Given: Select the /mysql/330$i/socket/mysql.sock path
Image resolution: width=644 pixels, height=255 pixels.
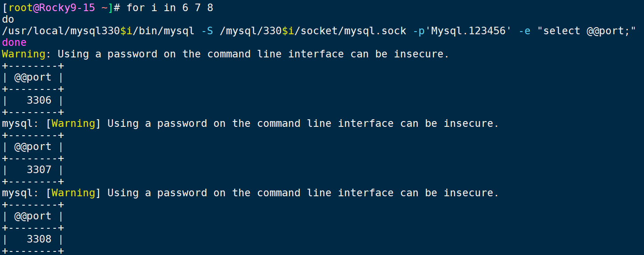Looking at the screenshot, I should [313, 31].
